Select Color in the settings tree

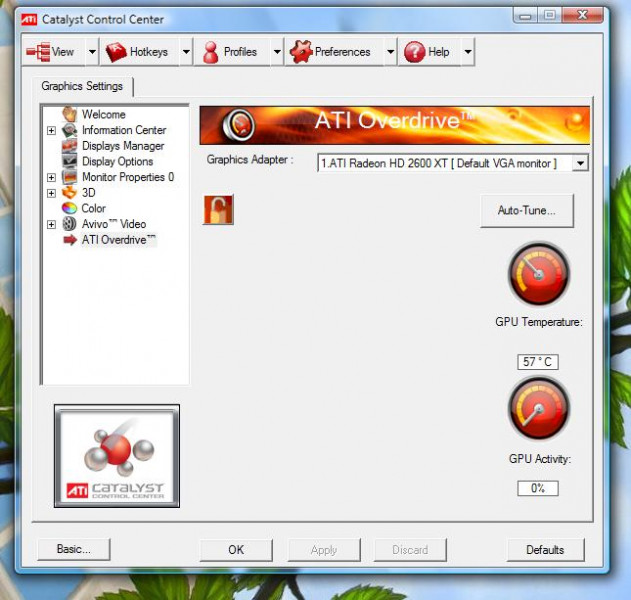93,208
